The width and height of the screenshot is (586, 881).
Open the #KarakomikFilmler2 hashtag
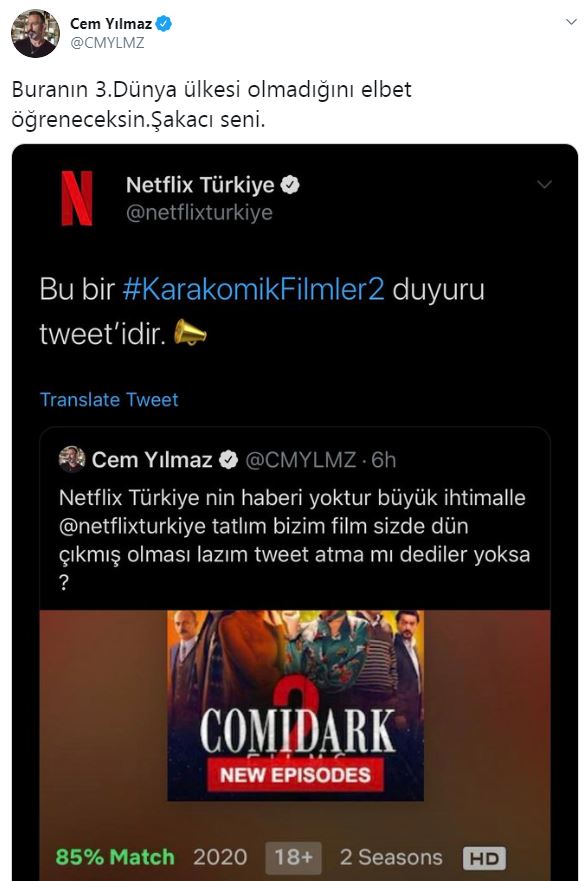click(253, 289)
